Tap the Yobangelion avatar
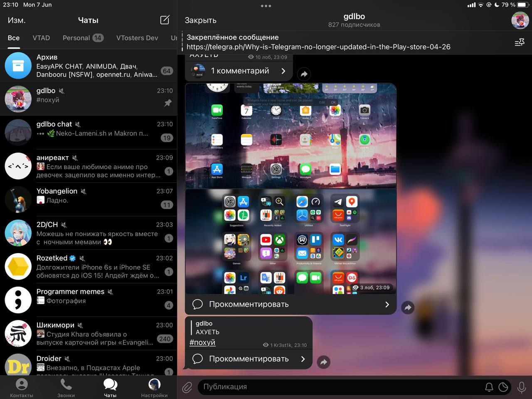Screen dimensions: 532x399 pyautogui.click(x=18, y=199)
